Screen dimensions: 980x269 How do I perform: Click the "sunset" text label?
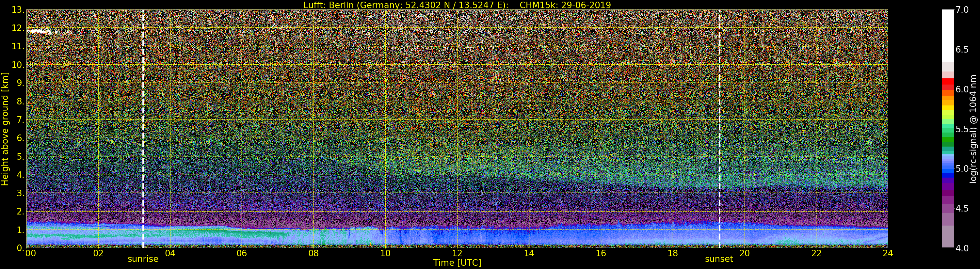(719, 259)
